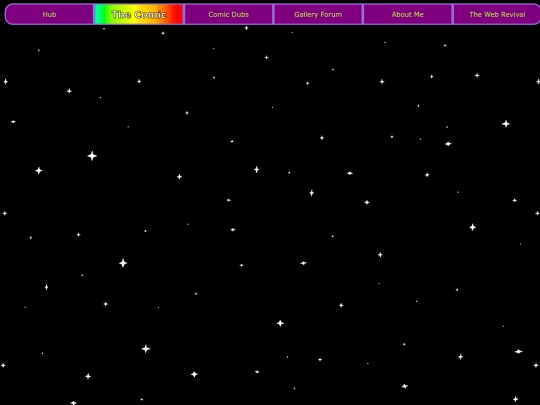This screenshot has width=540, height=405.
Task: Select the rainbow-highlighted The Comic tab
Action: (x=139, y=14)
